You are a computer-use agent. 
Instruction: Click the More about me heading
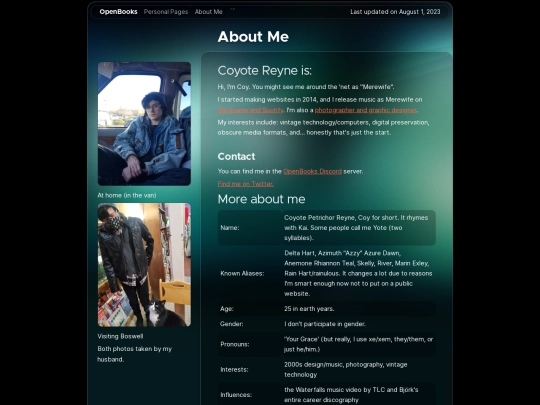261,199
